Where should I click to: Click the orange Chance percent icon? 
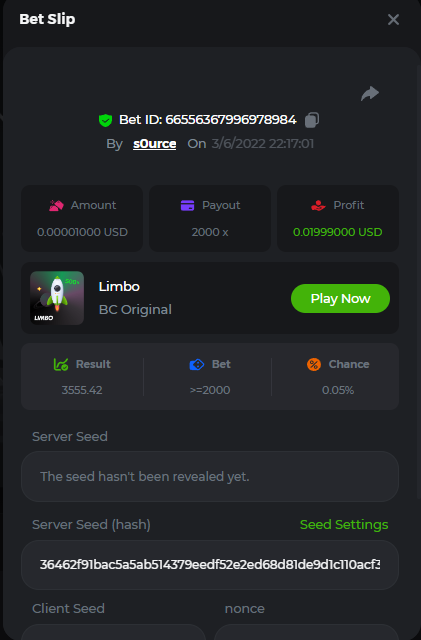(314, 364)
